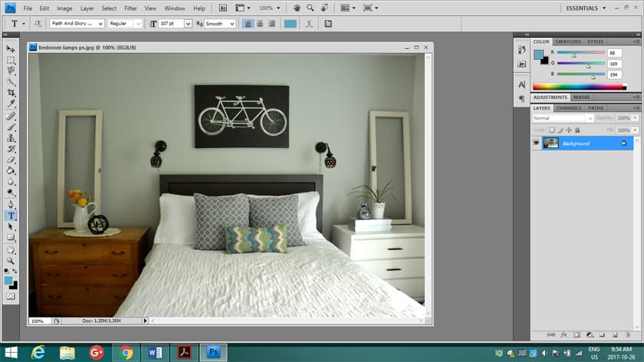644x362 pixels.
Task: Set right align text
Action: click(271, 24)
